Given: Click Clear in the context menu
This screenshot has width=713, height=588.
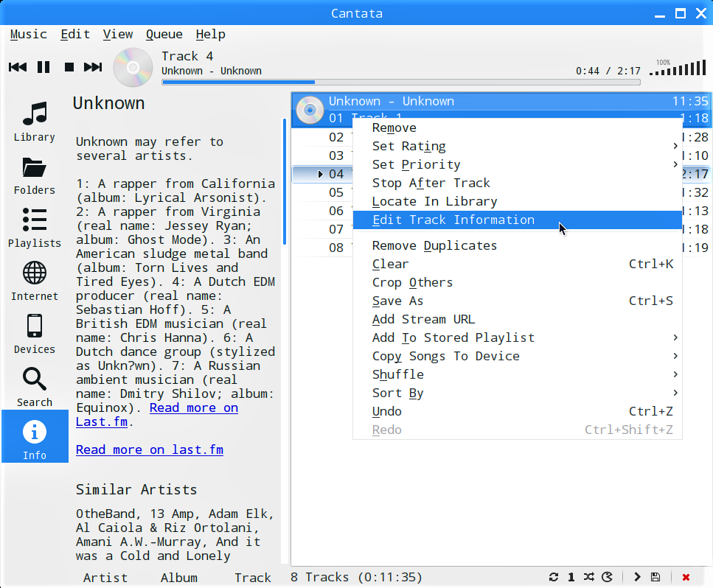Looking at the screenshot, I should pyautogui.click(x=518, y=264).
